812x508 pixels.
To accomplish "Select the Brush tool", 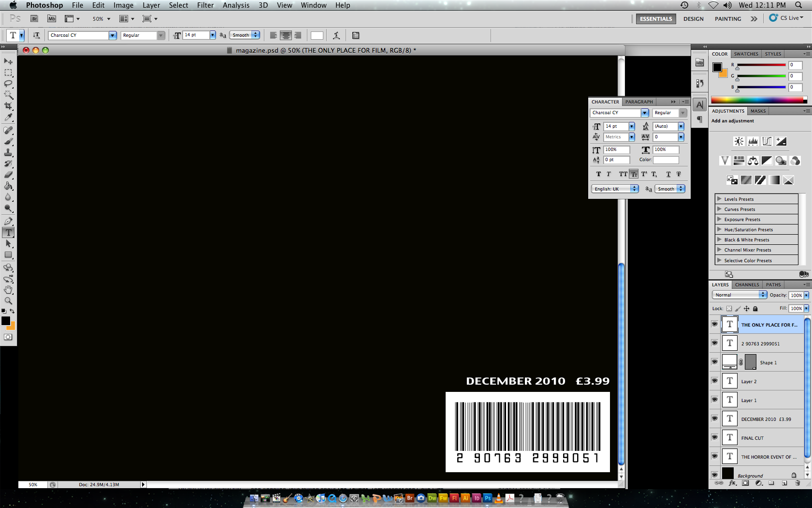I will [x=8, y=141].
